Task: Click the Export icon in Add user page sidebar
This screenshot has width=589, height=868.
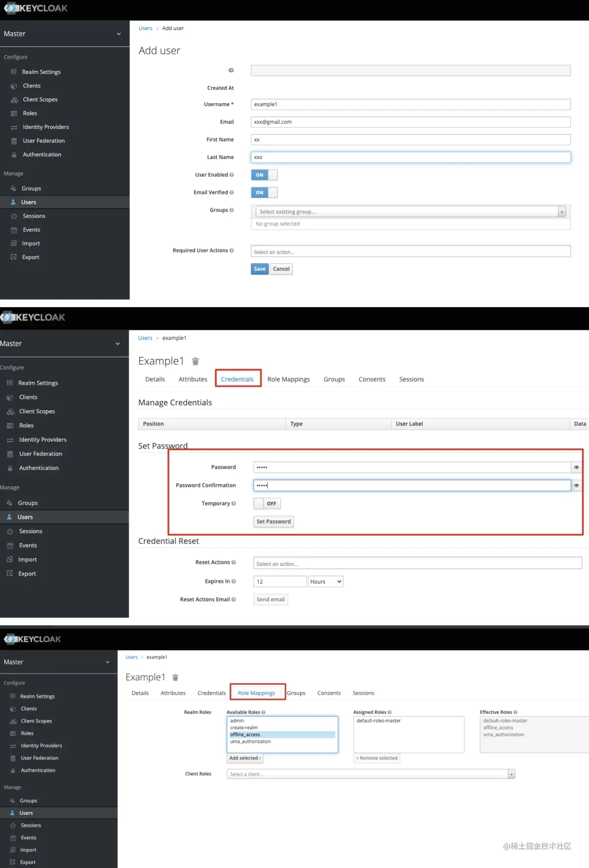Action: click(x=14, y=257)
